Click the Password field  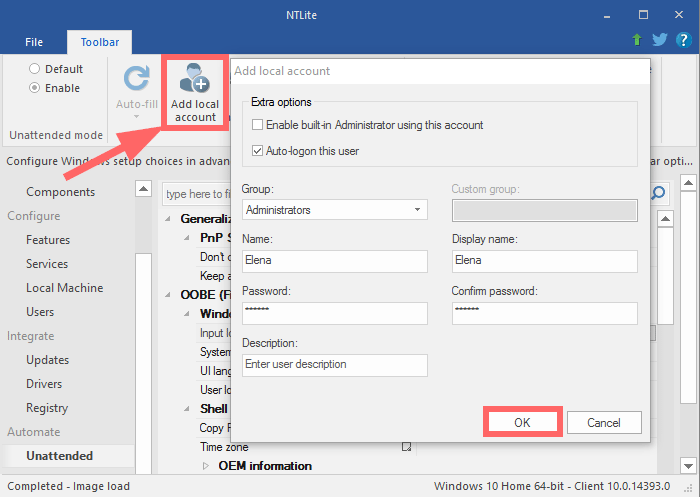(335, 313)
